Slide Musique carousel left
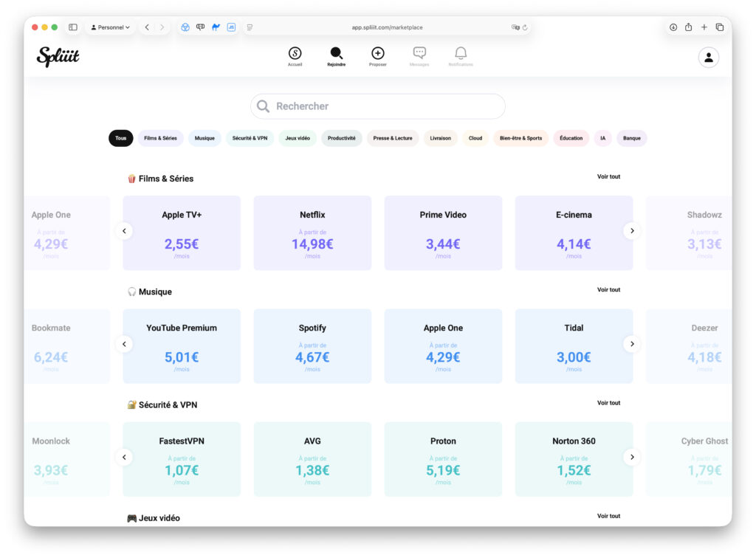 click(124, 345)
